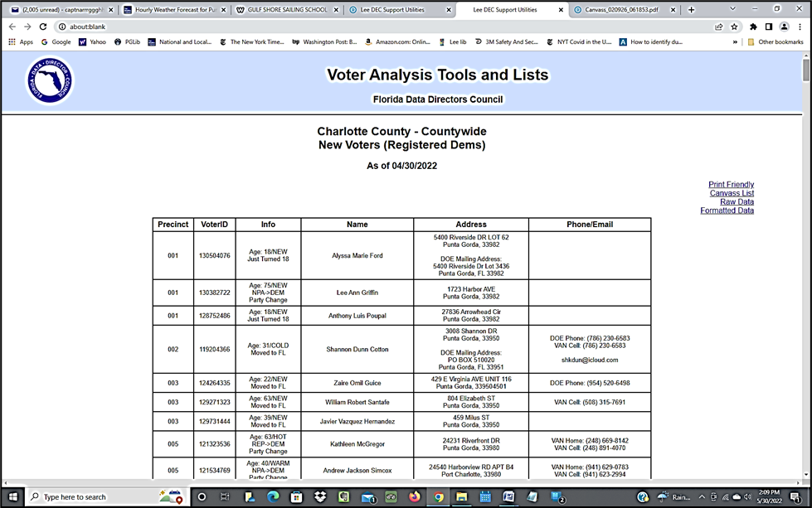Viewport: 812px width, 508px height.
Task: Open the Canvass List link
Action: click(x=732, y=193)
